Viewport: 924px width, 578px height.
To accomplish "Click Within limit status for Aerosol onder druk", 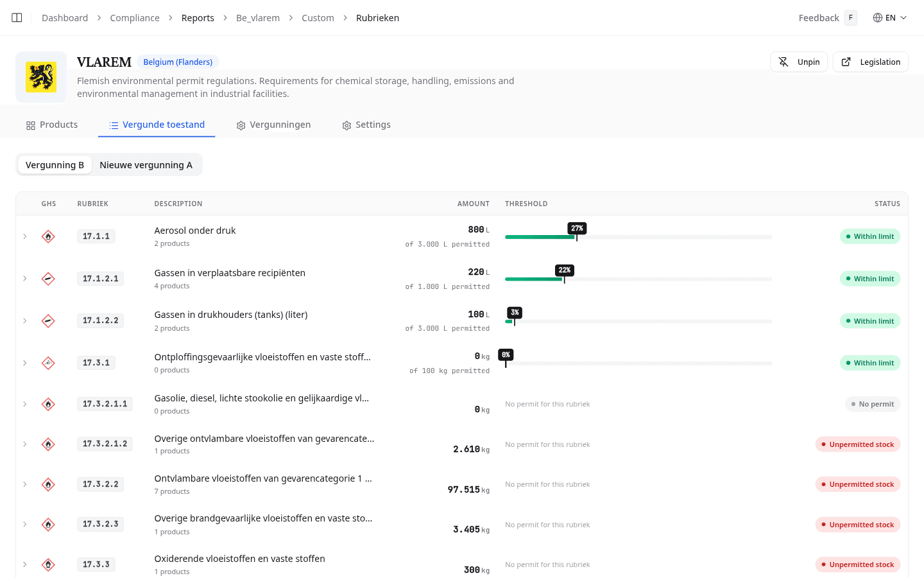I will coord(870,236).
